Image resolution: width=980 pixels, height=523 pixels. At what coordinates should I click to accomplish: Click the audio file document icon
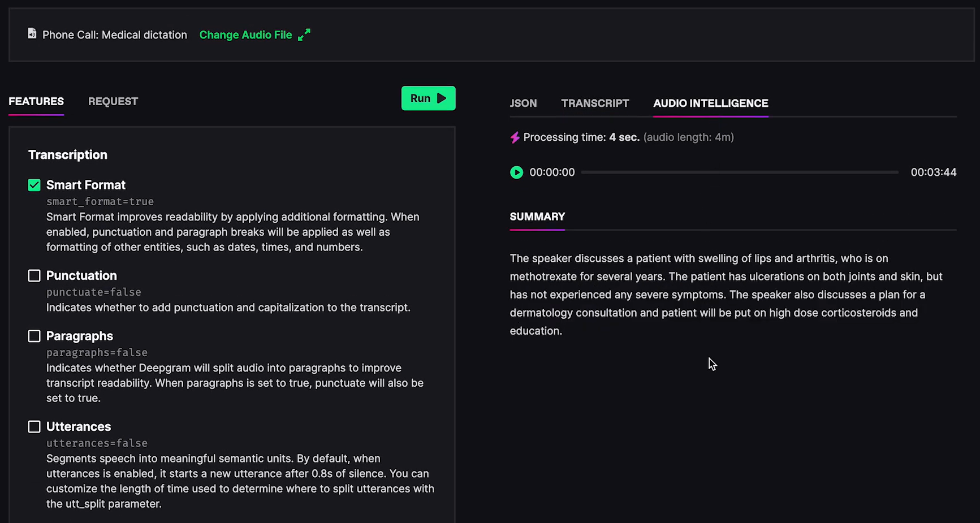click(32, 34)
